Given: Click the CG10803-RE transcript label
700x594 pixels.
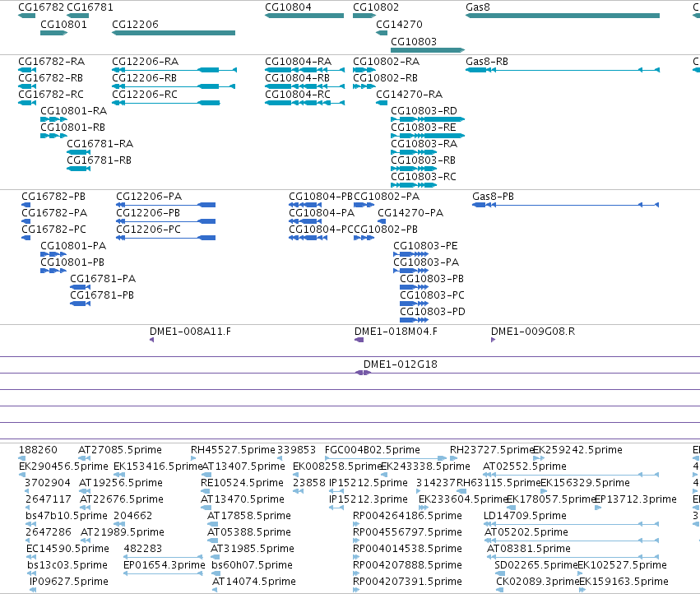Looking at the screenshot, I should 424,128.
